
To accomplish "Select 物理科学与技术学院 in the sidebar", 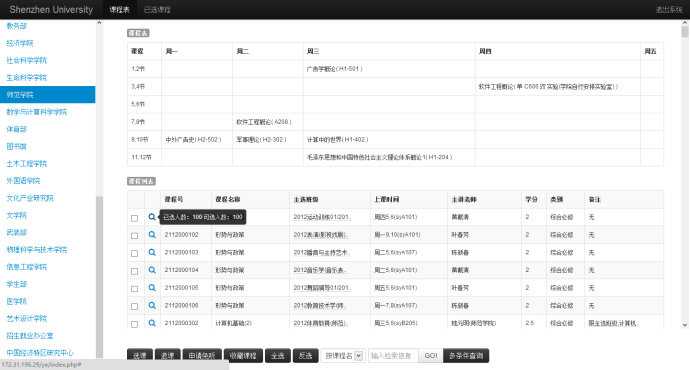I will point(37,249).
